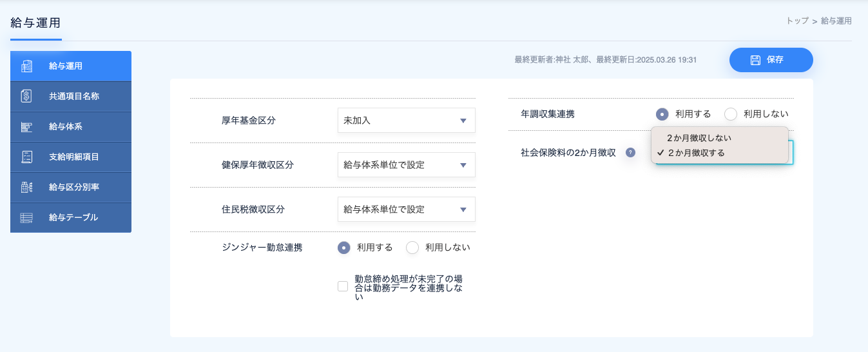Click the 給与区分別率 sidebar icon
Image resolution: width=868 pixels, height=352 pixels.
26,187
